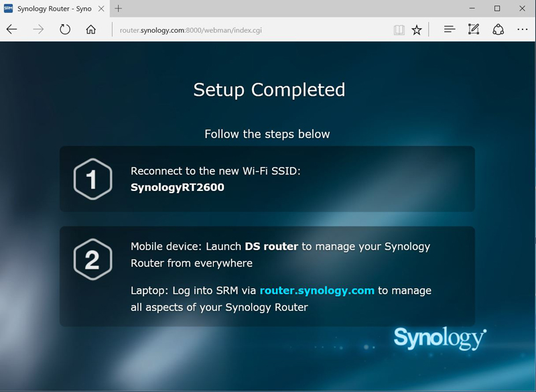Screen dimensions: 536x392
Task: Select the Synology Router tab
Action: click(x=55, y=9)
